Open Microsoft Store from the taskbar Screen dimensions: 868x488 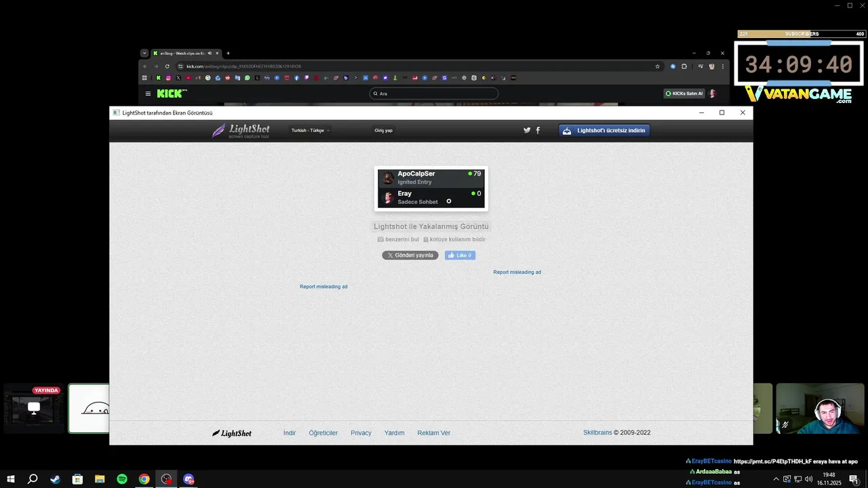(x=77, y=479)
